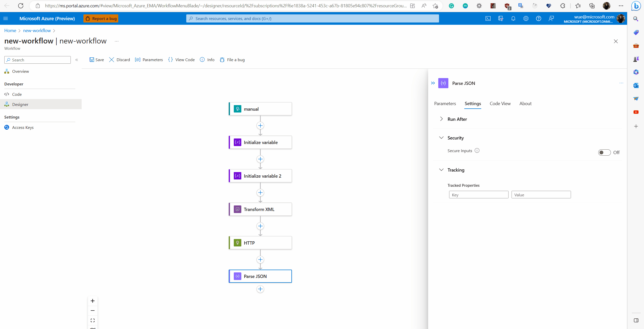Collapse the Parse JSON side panel
The height and width of the screenshot is (329, 644).
pos(433,83)
